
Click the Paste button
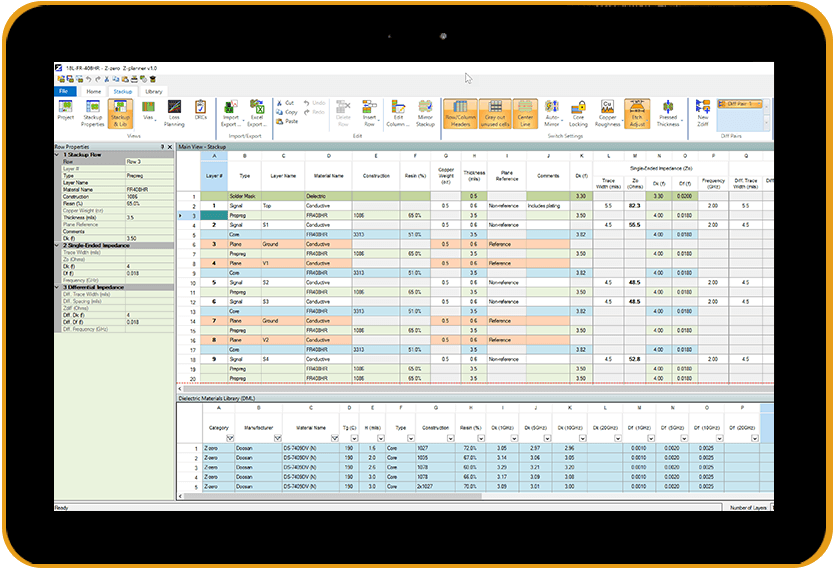pyautogui.click(x=287, y=122)
